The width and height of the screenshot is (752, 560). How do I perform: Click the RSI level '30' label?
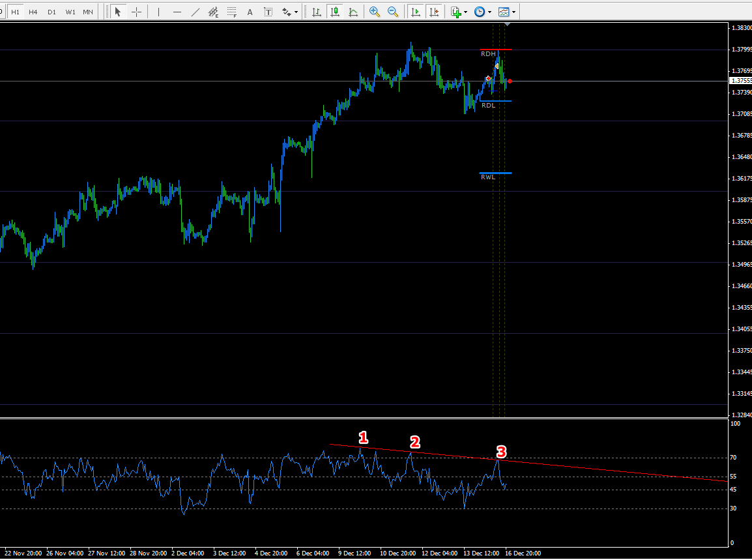pos(733,508)
